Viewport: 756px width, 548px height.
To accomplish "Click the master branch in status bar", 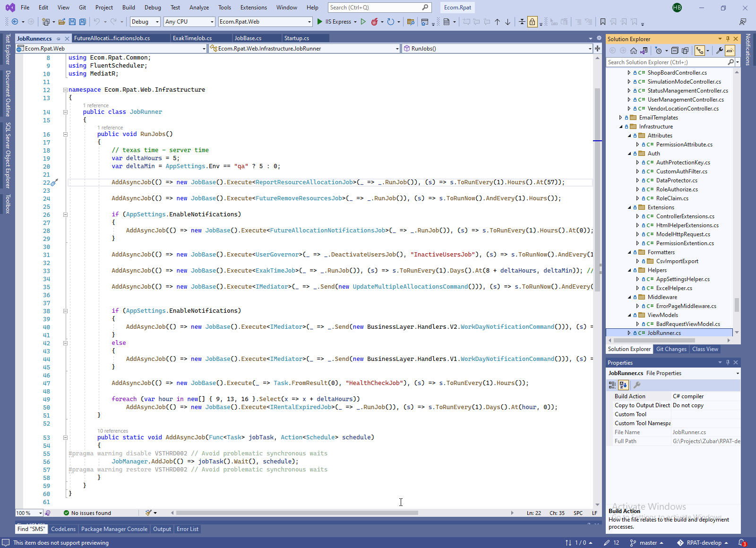I will [648, 543].
